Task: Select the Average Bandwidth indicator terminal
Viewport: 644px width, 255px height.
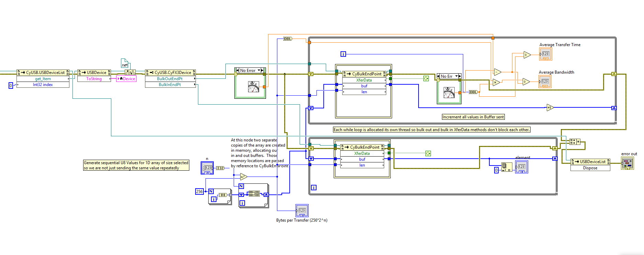Action: 545,82
